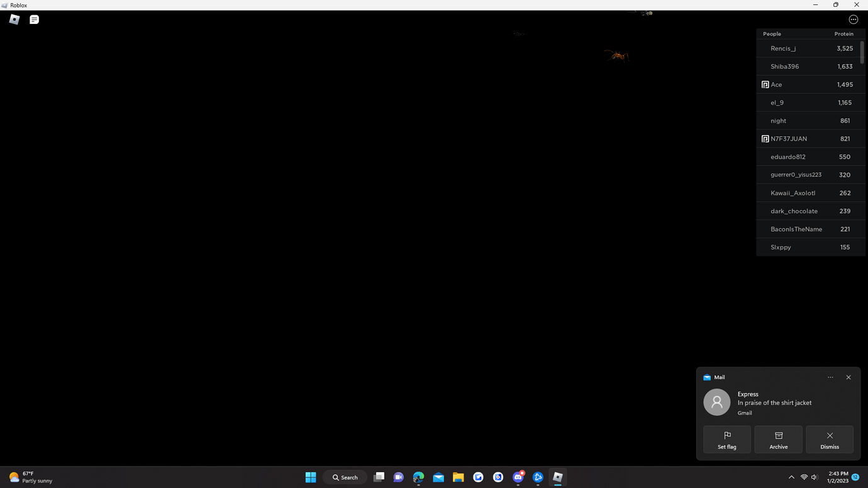The image size is (868, 488).
Task: Open the notification options ellipsis menu
Action: [x=830, y=377]
